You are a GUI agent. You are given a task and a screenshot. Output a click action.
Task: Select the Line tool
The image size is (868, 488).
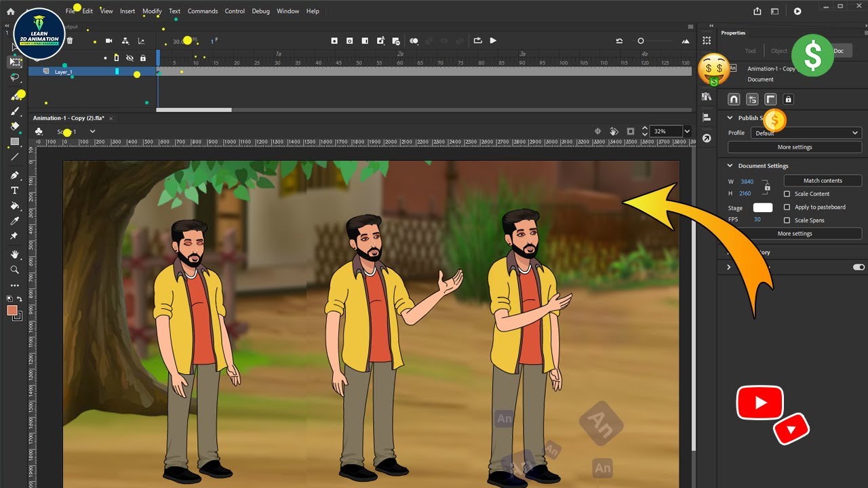[x=14, y=157]
